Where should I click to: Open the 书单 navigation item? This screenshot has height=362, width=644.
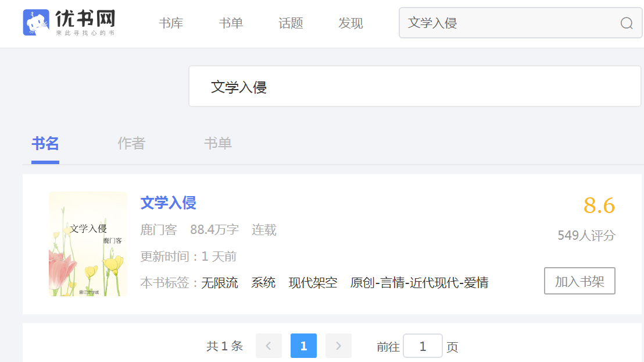point(231,23)
